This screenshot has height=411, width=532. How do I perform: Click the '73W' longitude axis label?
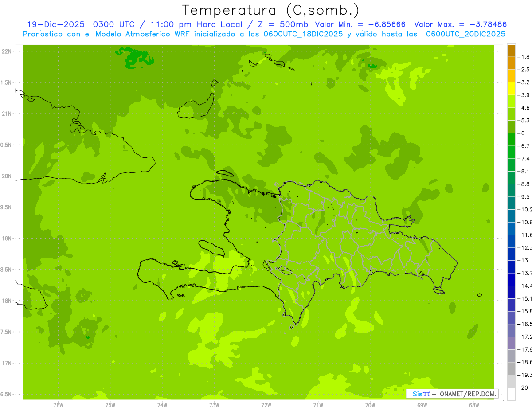coord(214,405)
